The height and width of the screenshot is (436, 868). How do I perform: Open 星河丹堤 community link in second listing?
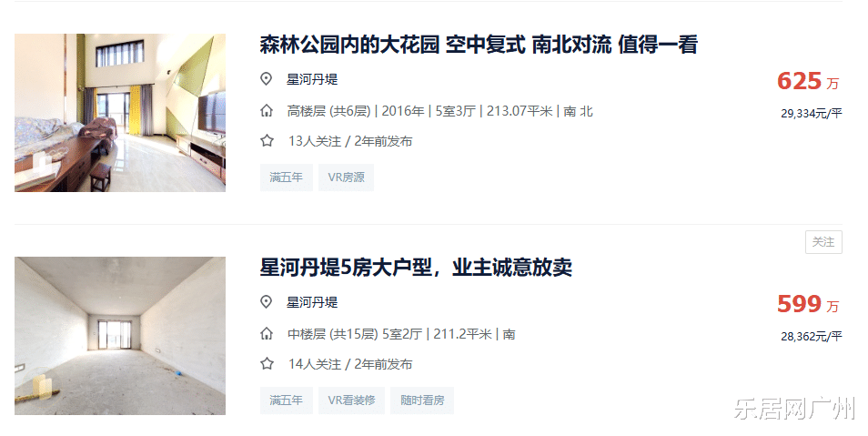pos(312,302)
